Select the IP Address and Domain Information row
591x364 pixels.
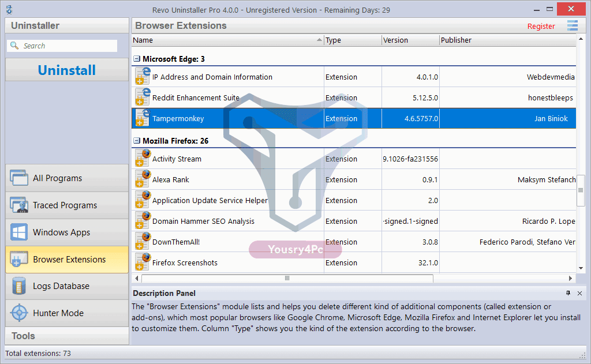tap(354, 77)
